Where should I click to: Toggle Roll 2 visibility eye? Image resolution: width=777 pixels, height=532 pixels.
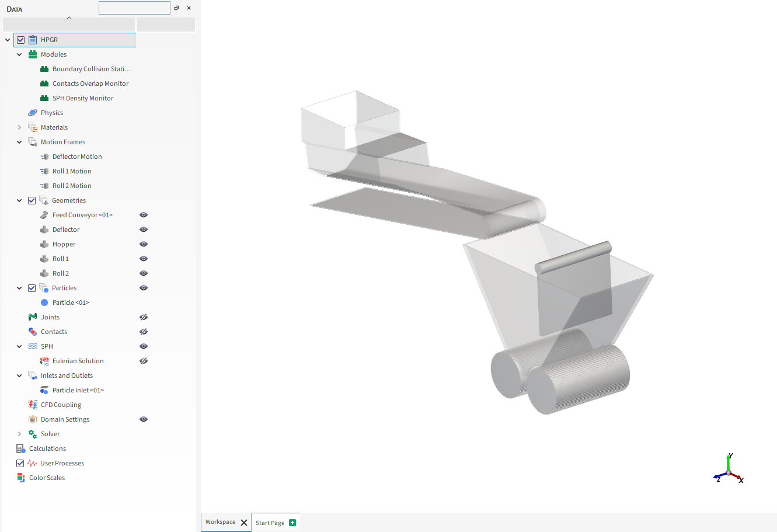[x=144, y=273]
